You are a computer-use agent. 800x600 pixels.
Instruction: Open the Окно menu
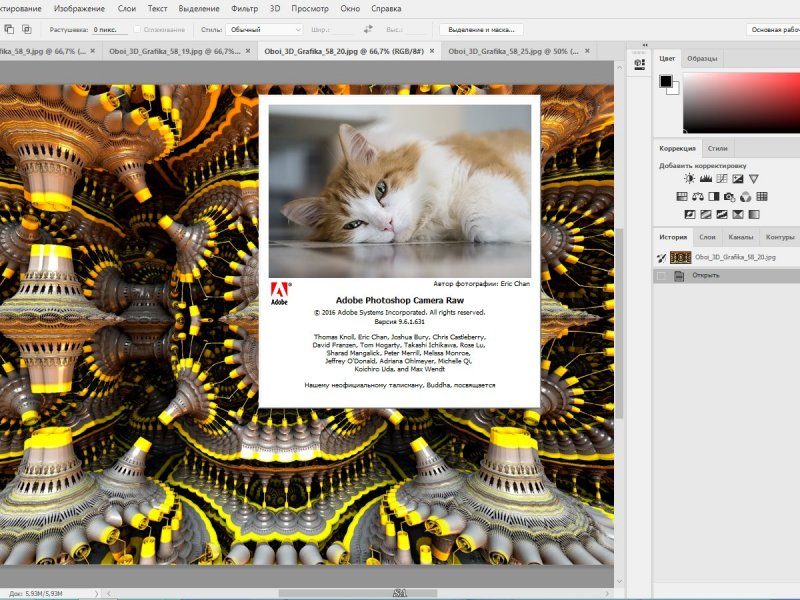tap(350, 9)
